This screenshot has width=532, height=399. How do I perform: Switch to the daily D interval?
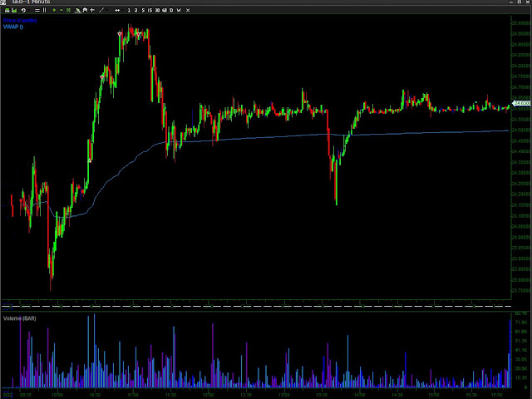(x=171, y=10)
